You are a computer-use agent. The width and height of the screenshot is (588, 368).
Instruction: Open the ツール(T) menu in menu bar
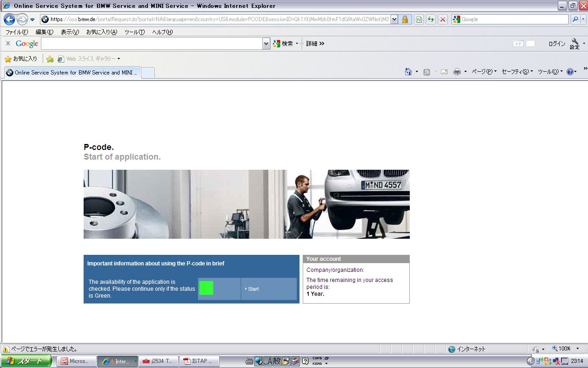(x=135, y=32)
